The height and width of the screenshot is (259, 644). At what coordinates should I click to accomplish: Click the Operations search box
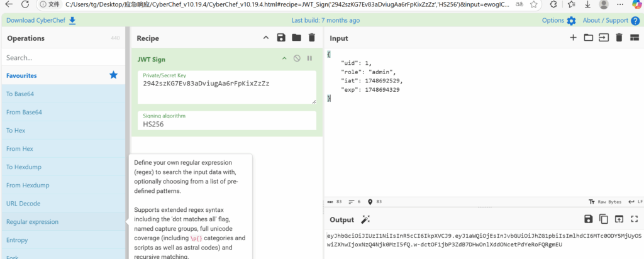pos(64,57)
